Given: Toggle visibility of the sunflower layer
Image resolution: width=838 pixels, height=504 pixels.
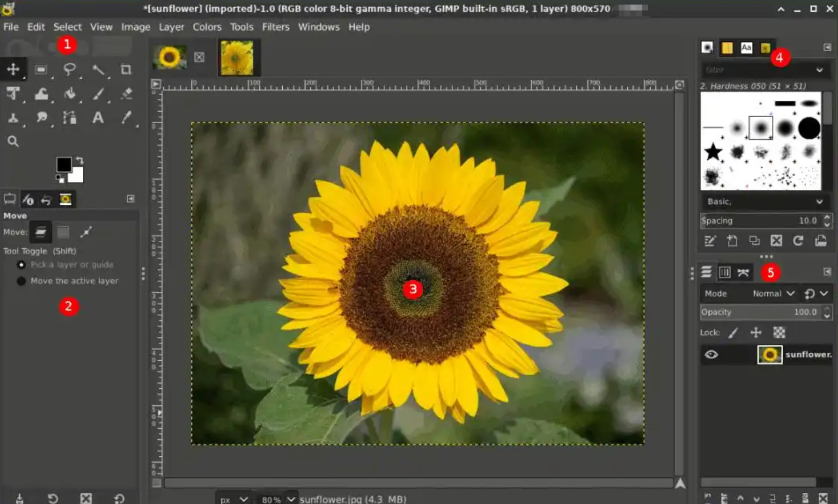Looking at the screenshot, I should point(712,355).
